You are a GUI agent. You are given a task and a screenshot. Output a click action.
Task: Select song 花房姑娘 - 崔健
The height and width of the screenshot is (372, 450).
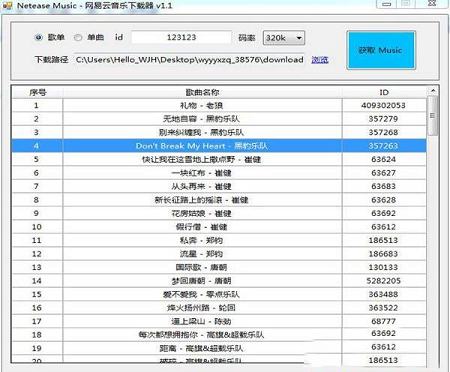[202, 213]
